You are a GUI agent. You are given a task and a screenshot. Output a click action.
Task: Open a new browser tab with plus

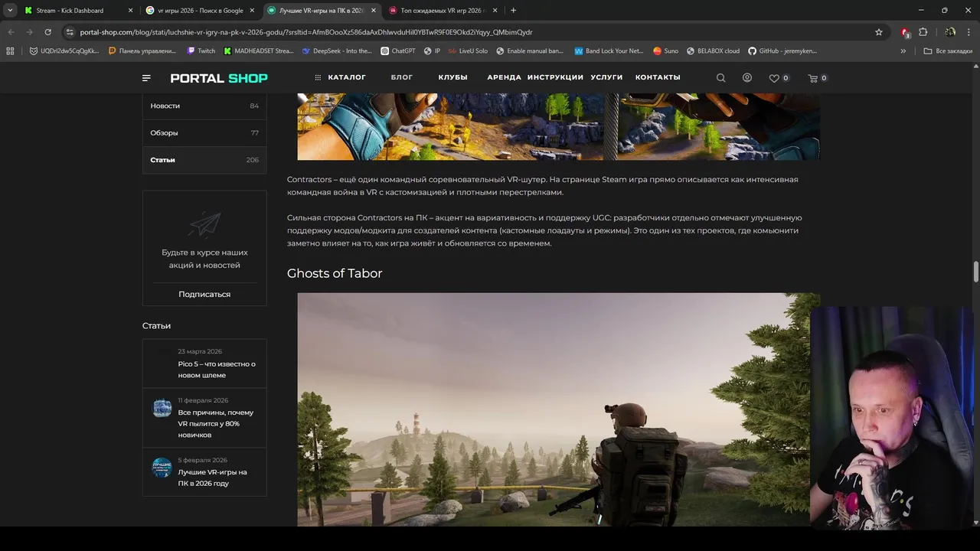[x=513, y=11]
